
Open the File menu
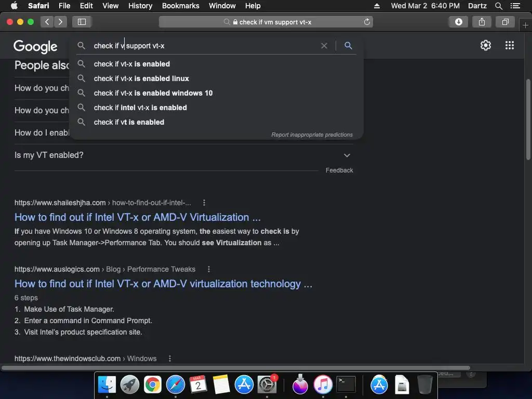click(64, 6)
